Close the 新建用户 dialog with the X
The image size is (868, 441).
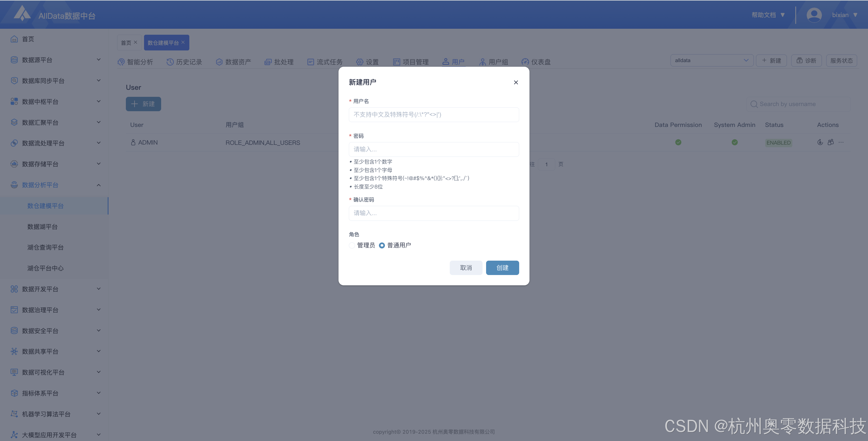coord(516,82)
